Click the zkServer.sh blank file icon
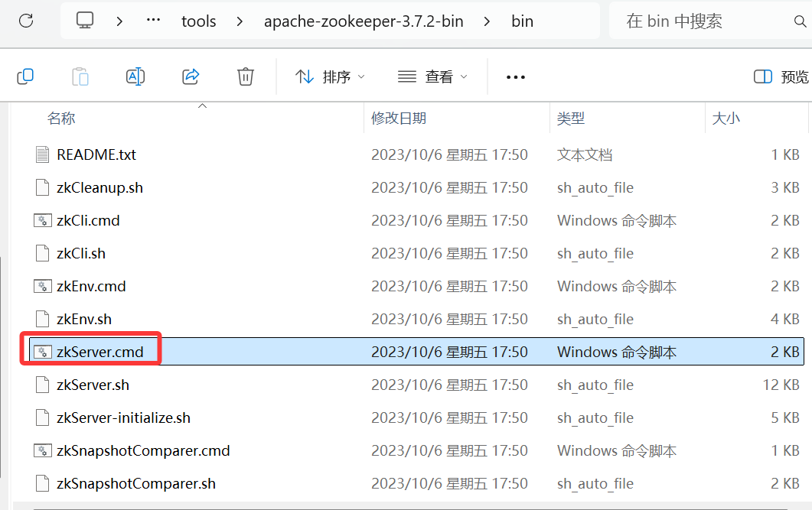The width and height of the screenshot is (812, 510). pos(42,385)
